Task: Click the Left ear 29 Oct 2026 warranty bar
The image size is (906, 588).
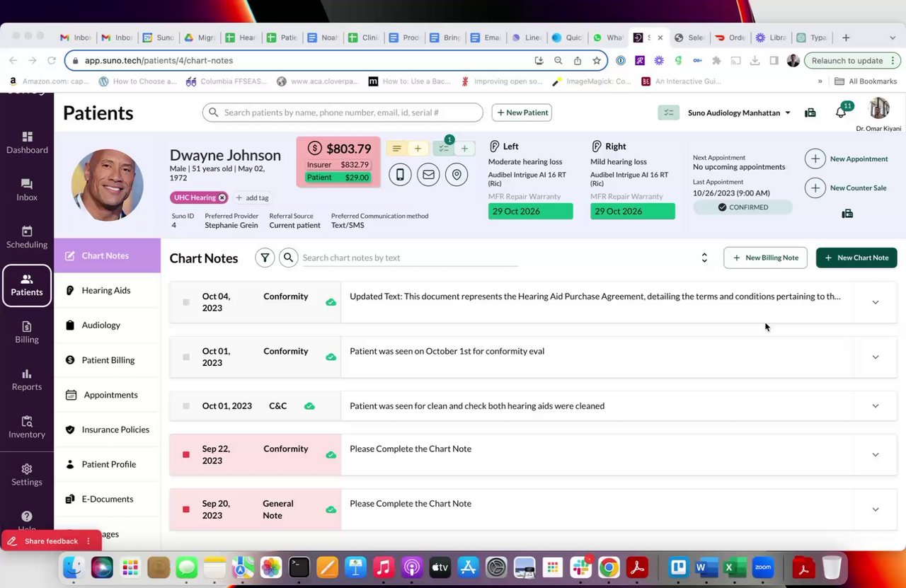Action: 530,211
